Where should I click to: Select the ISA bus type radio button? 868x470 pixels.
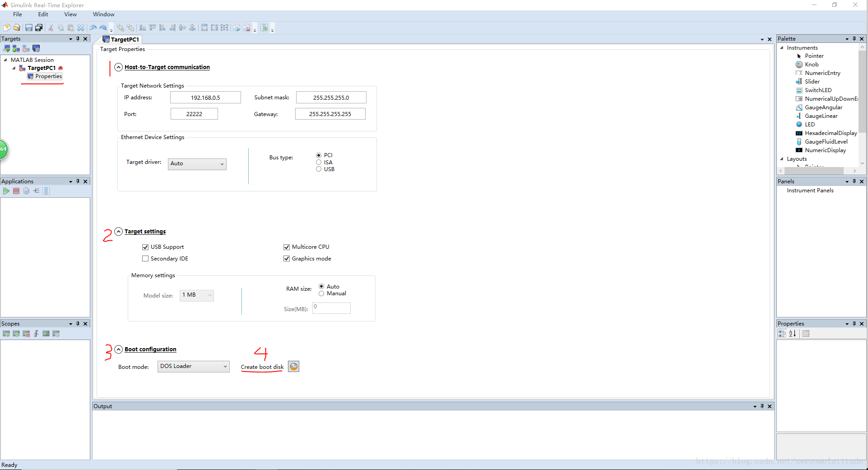[x=319, y=162]
